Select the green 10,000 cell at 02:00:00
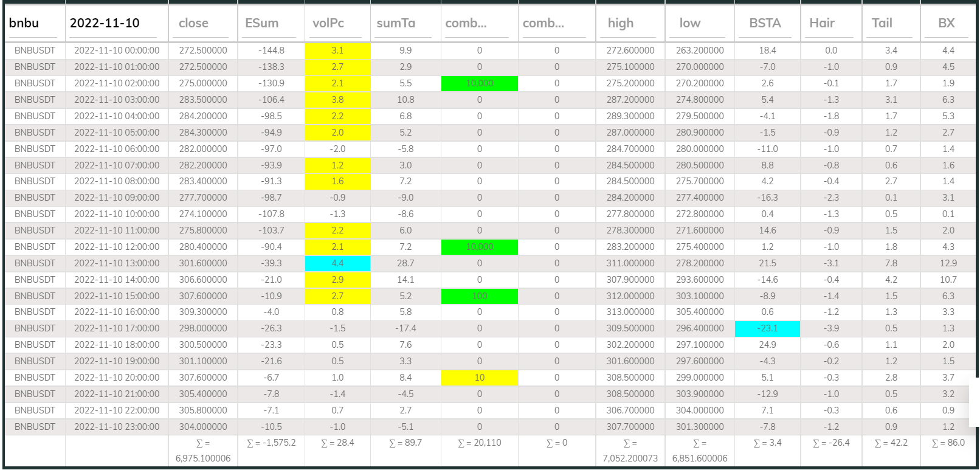 tap(480, 83)
